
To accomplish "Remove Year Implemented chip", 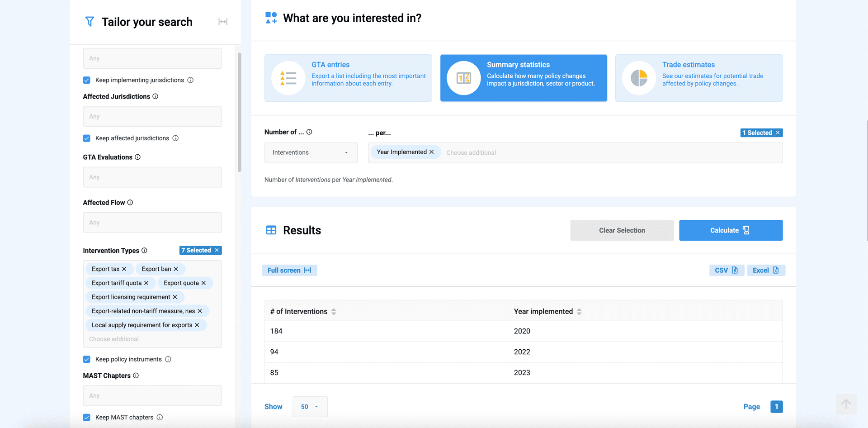I will click(x=432, y=152).
